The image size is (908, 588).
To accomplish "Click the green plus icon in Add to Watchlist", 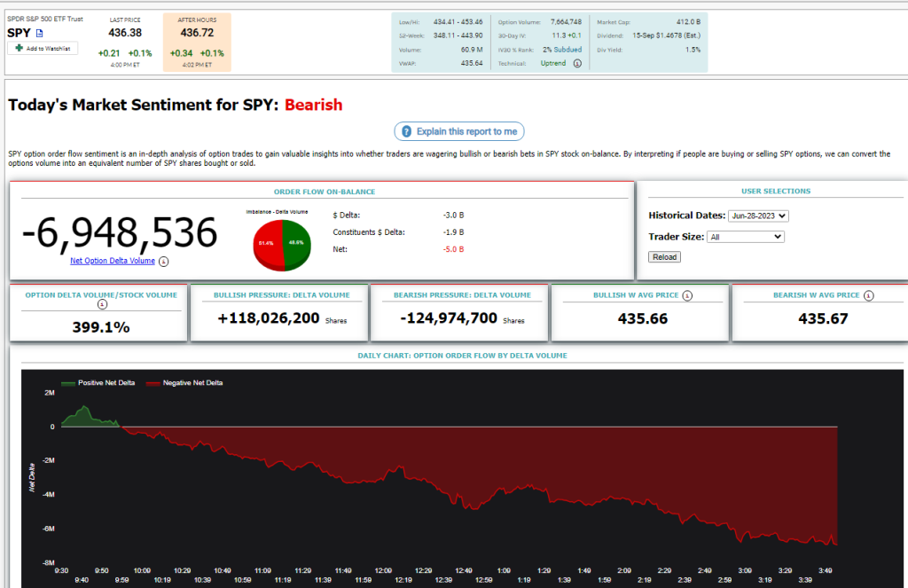I will coord(20,48).
